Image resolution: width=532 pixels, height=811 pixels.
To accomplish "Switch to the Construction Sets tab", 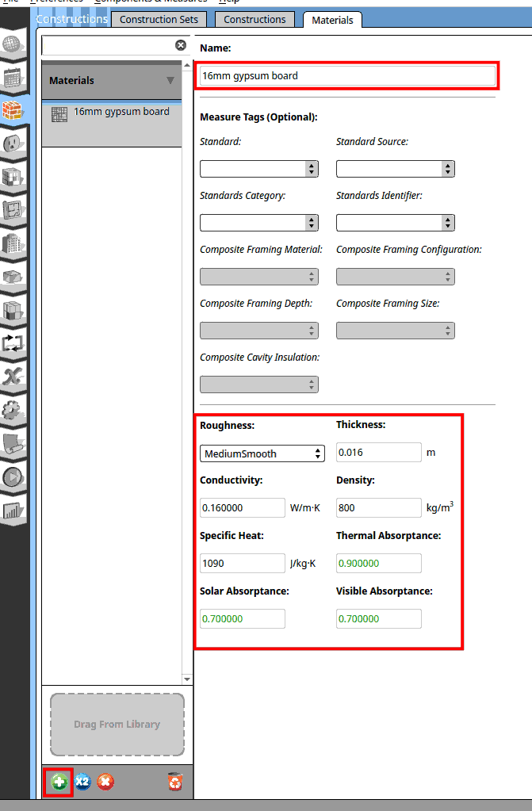I will point(159,19).
